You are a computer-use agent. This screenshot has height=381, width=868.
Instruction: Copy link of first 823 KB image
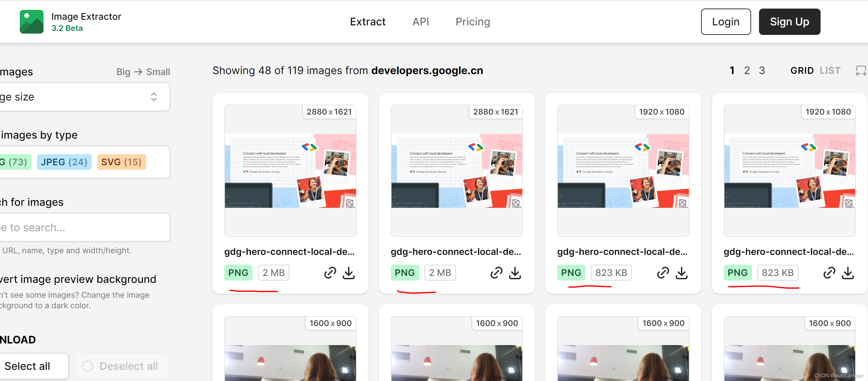click(663, 273)
